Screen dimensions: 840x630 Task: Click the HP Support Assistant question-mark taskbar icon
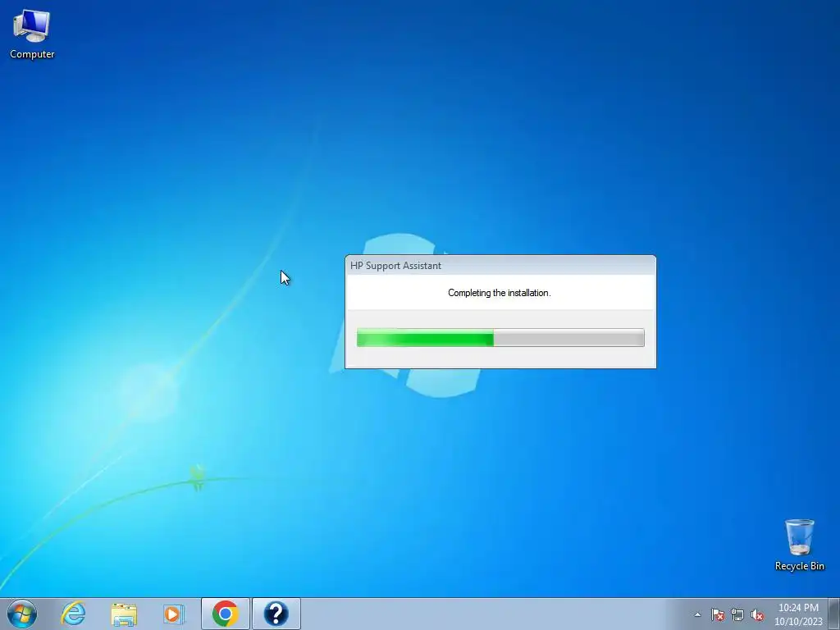point(276,614)
